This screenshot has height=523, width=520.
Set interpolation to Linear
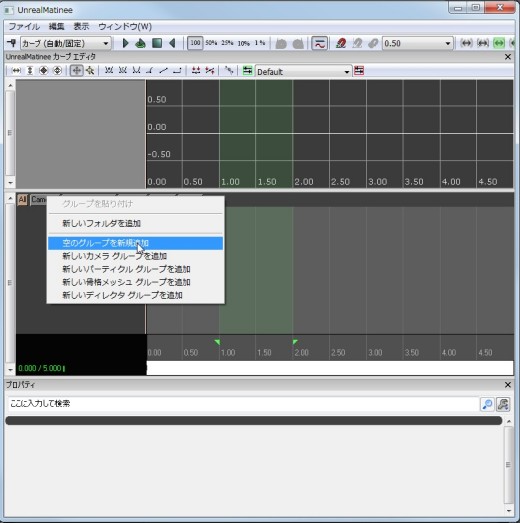pyautogui.click(x=163, y=70)
